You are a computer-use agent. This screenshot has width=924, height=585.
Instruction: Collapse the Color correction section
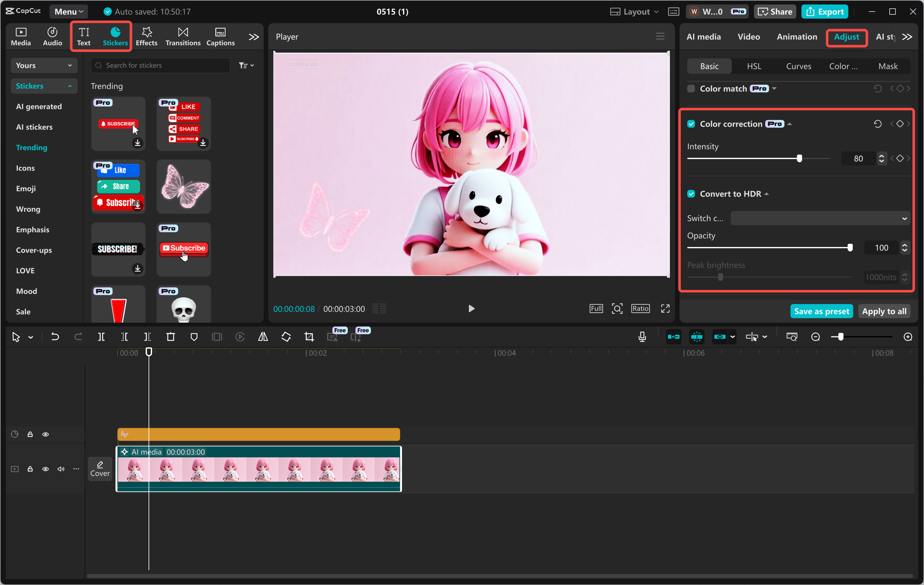click(x=790, y=124)
